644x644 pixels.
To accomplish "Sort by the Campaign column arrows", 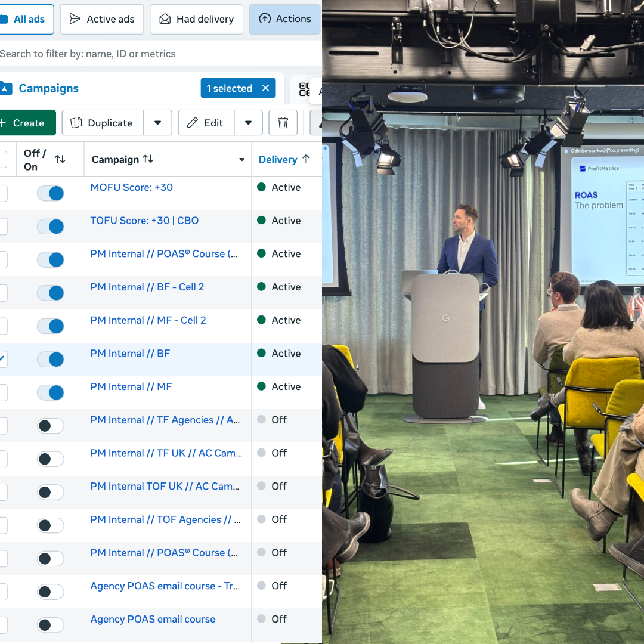I will coord(148,159).
